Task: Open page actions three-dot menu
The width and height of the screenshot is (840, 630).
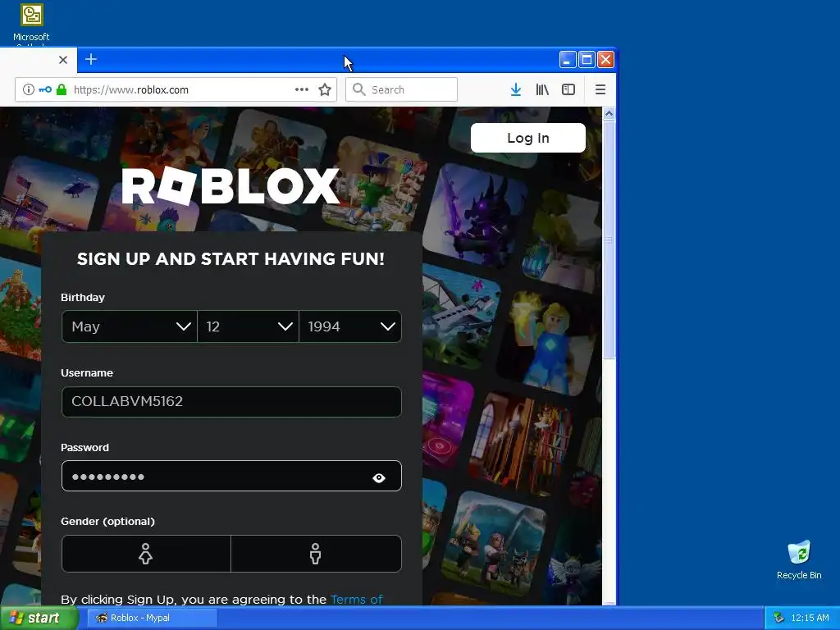Action: [302, 89]
